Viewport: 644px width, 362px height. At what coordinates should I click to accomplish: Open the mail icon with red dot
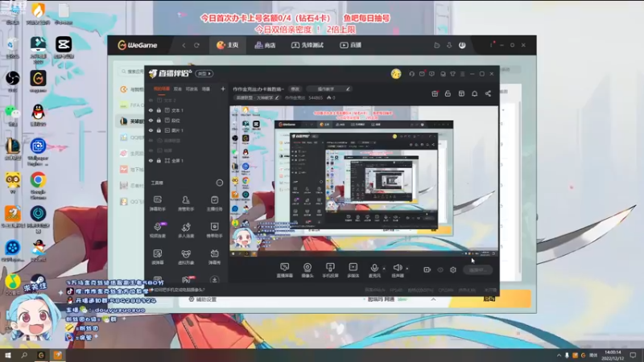point(422,74)
